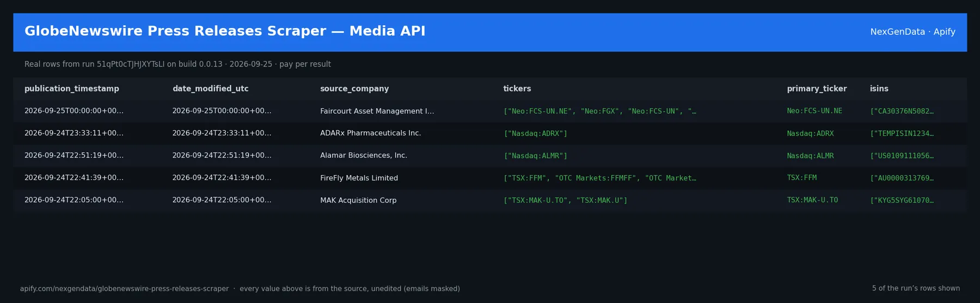Click date_modified value in Alamar Biosciences row
Screen dimensions: 980x303
tap(222, 156)
